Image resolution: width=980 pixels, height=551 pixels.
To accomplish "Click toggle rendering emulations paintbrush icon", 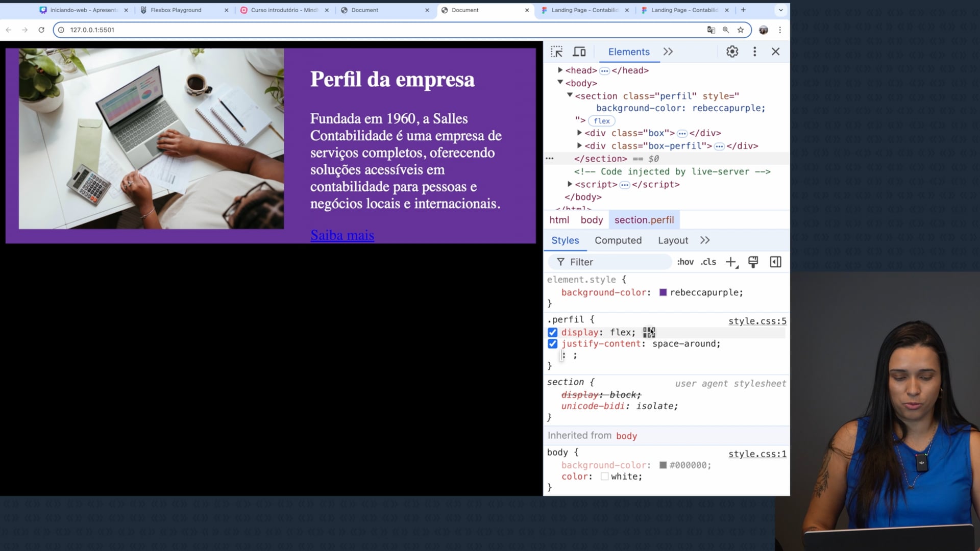I will [x=753, y=262].
